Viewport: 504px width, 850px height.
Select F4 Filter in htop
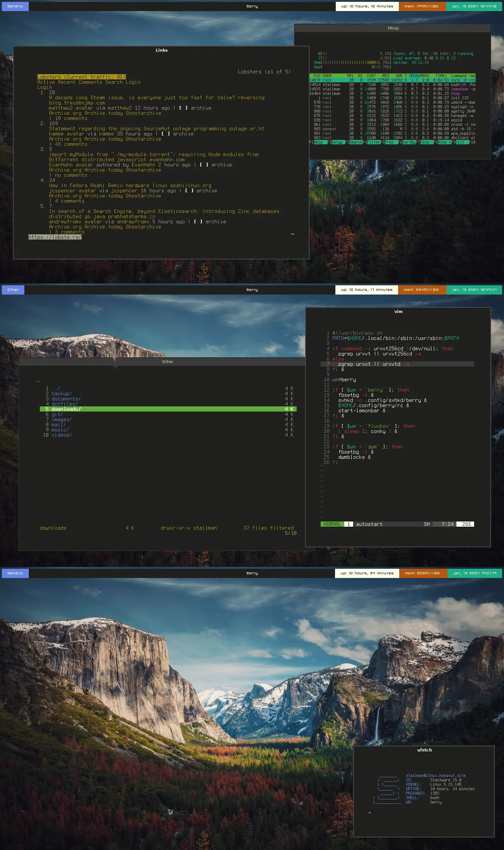tap(371, 142)
